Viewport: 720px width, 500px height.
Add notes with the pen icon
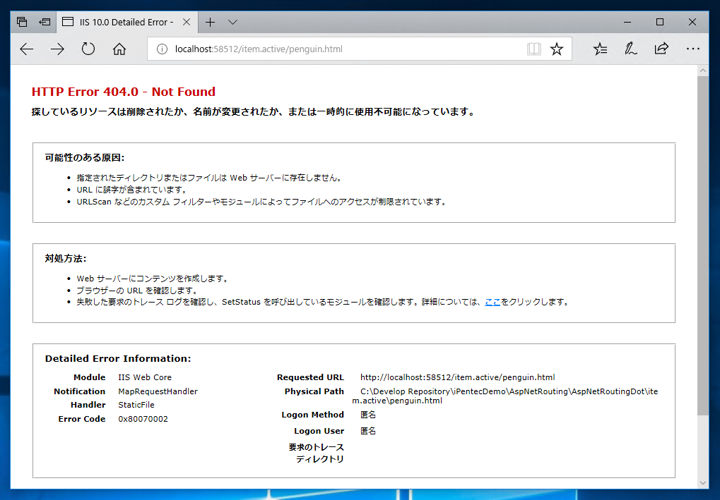630,49
